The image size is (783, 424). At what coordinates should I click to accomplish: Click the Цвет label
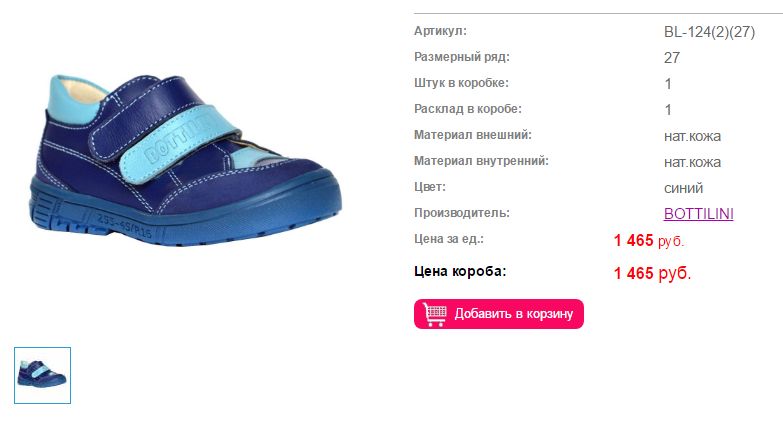(429, 187)
